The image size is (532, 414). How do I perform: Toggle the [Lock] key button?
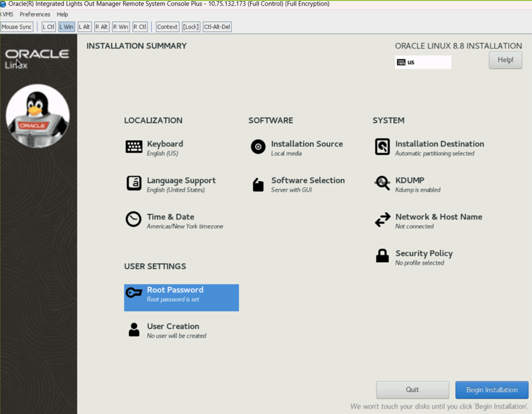[x=191, y=27]
